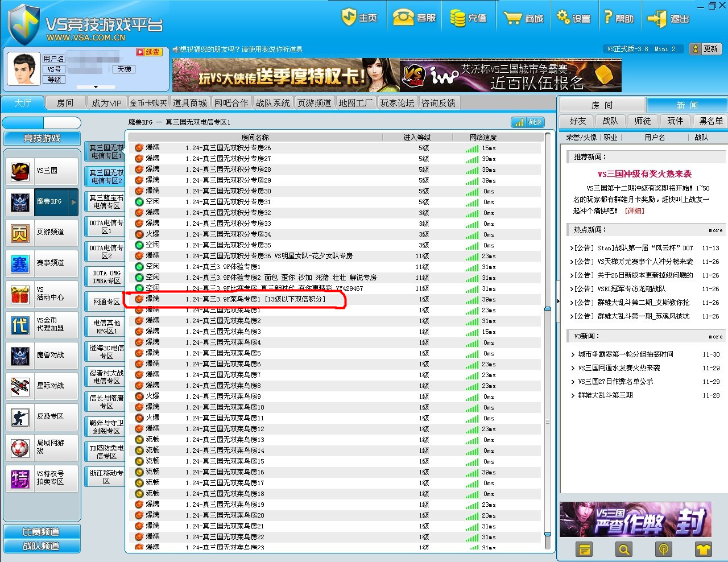Viewport: 728px width, 562px height.
Task: Select room 1.24-真三国无双菜鸟房13
Action: [334, 440]
